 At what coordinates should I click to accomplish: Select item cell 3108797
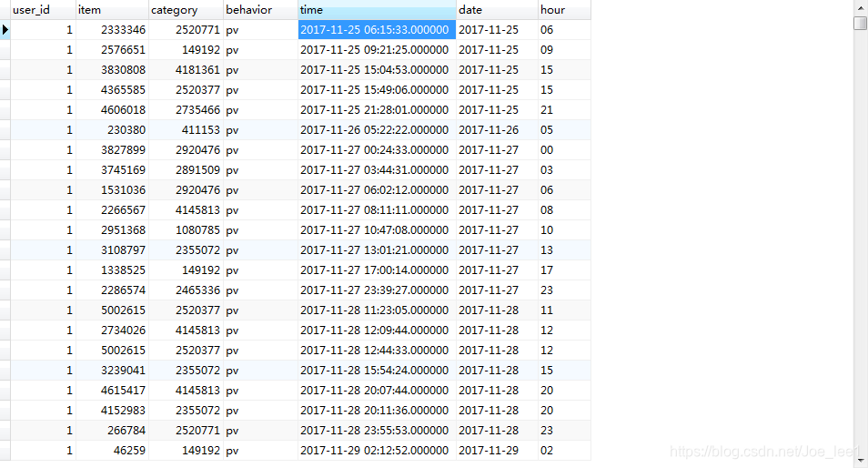coord(113,250)
